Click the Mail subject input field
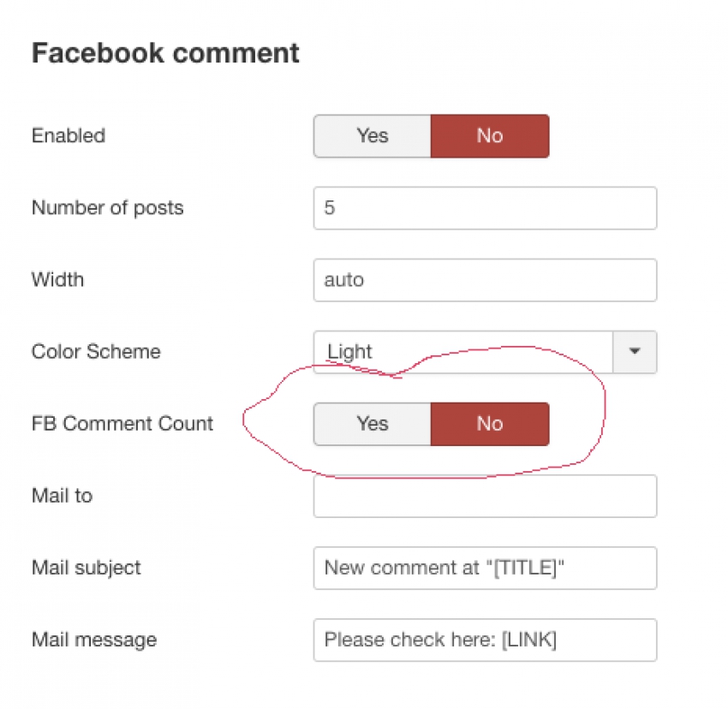 click(485, 568)
